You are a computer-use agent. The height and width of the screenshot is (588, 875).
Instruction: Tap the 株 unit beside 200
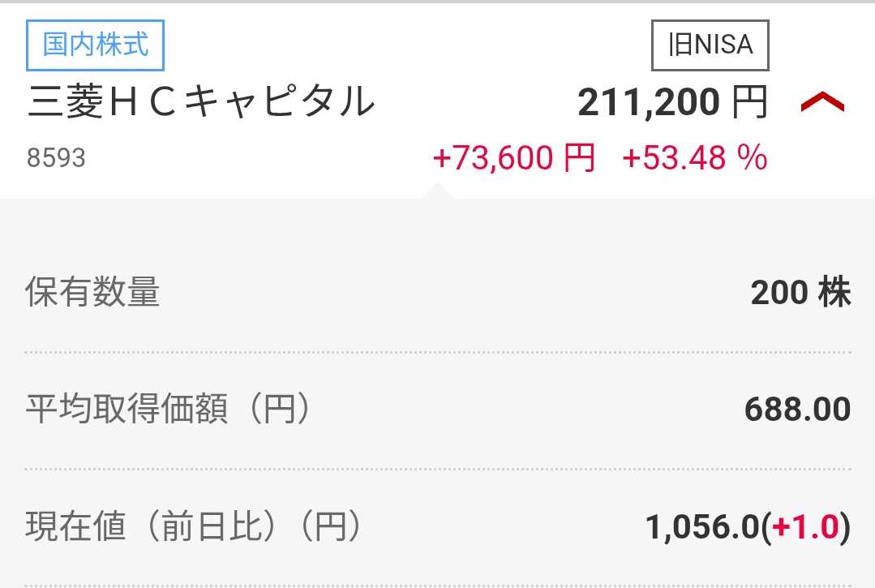pos(834,292)
